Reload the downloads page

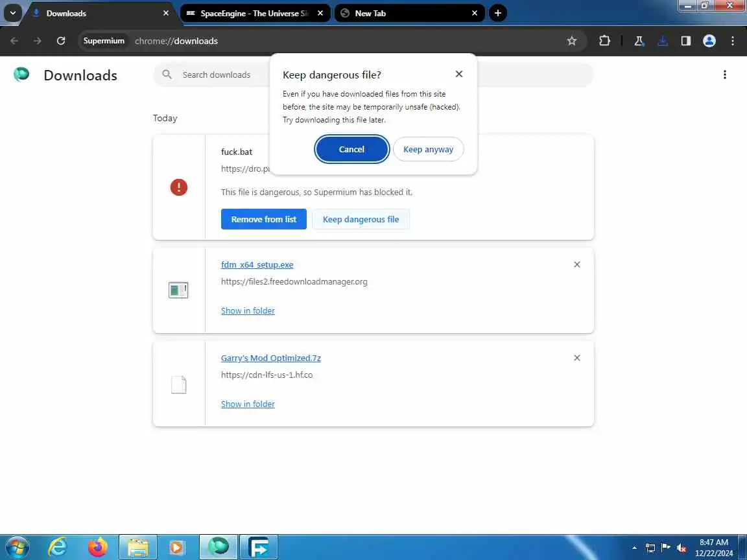tap(61, 41)
